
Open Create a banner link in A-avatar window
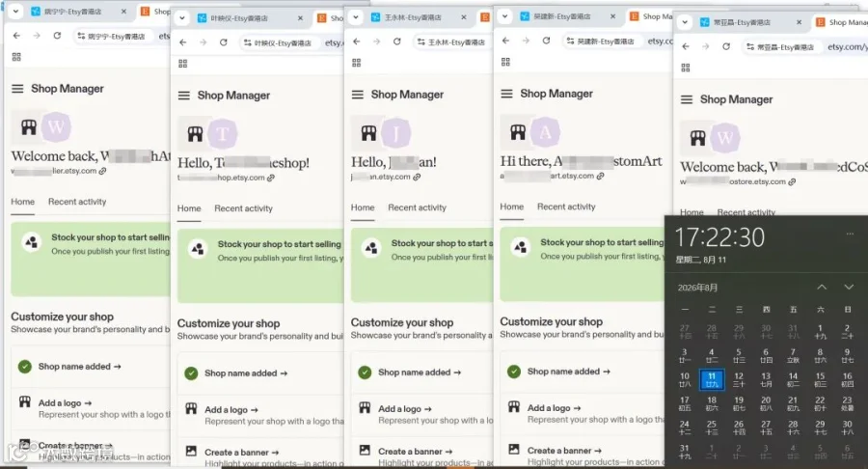(x=563, y=451)
